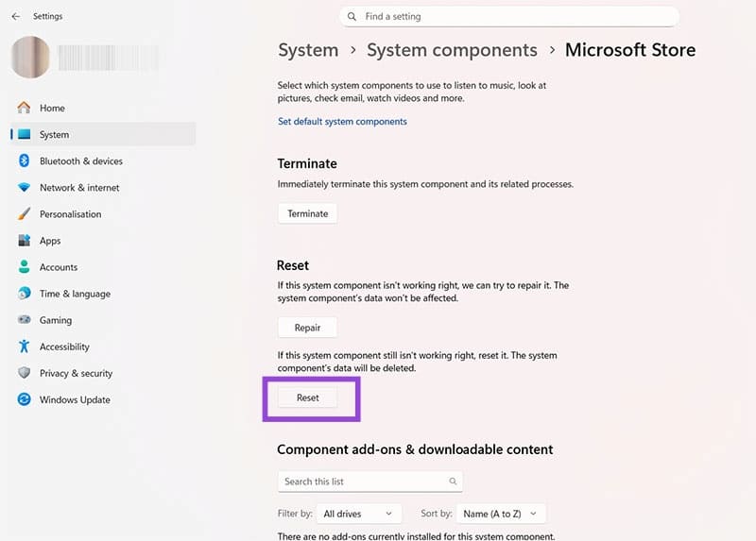The height and width of the screenshot is (541, 756).
Task: Click the Apps icon in the sidebar
Action: pos(25,240)
